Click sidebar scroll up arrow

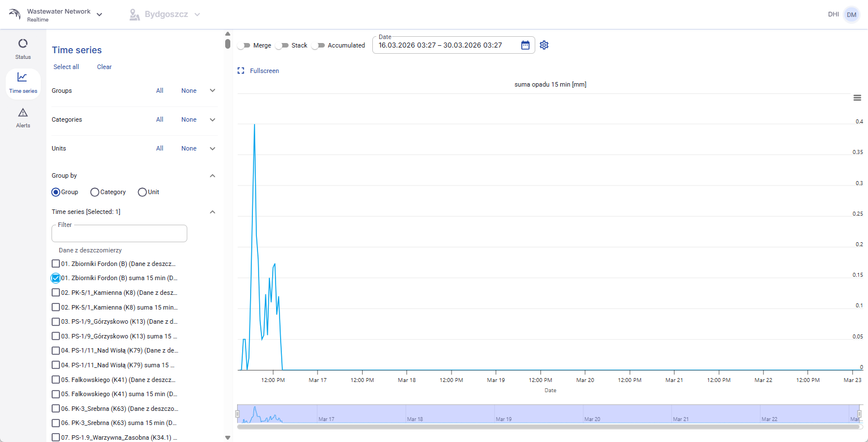(x=227, y=33)
